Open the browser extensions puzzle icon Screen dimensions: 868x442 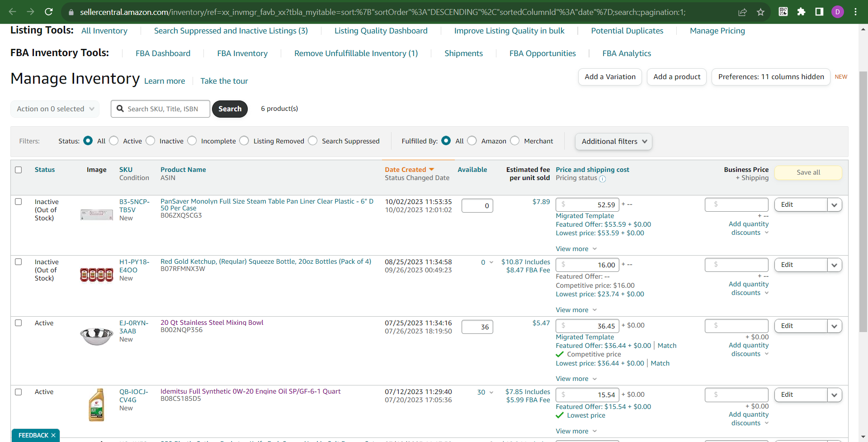(x=801, y=12)
